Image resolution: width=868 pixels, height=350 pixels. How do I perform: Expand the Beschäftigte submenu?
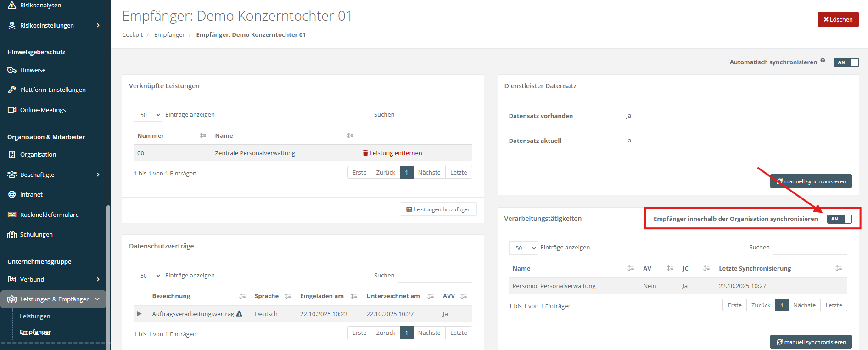click(x=98, y=175)
